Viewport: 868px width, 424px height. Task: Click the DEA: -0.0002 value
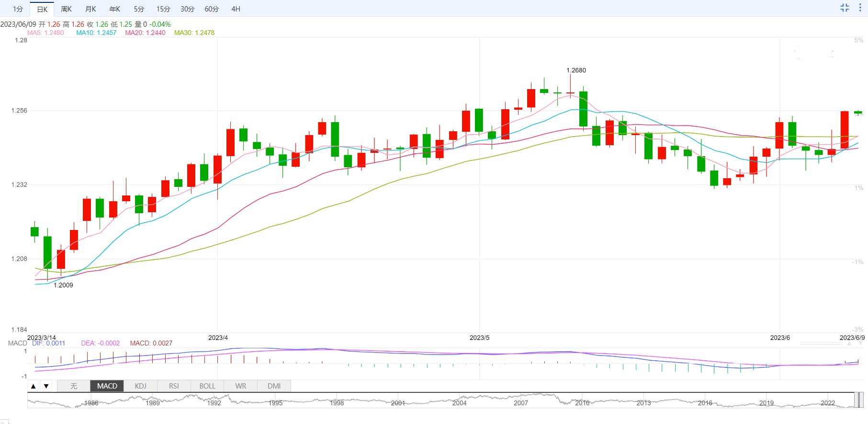(101, 343)
